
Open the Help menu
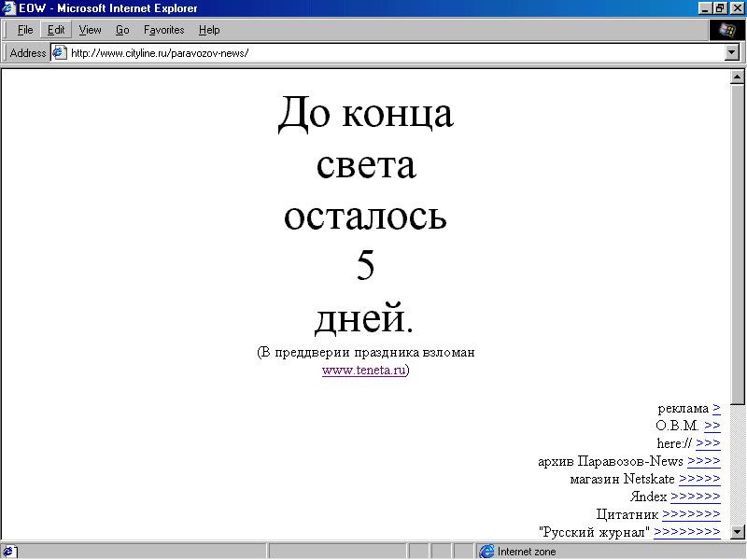(209, 30)
